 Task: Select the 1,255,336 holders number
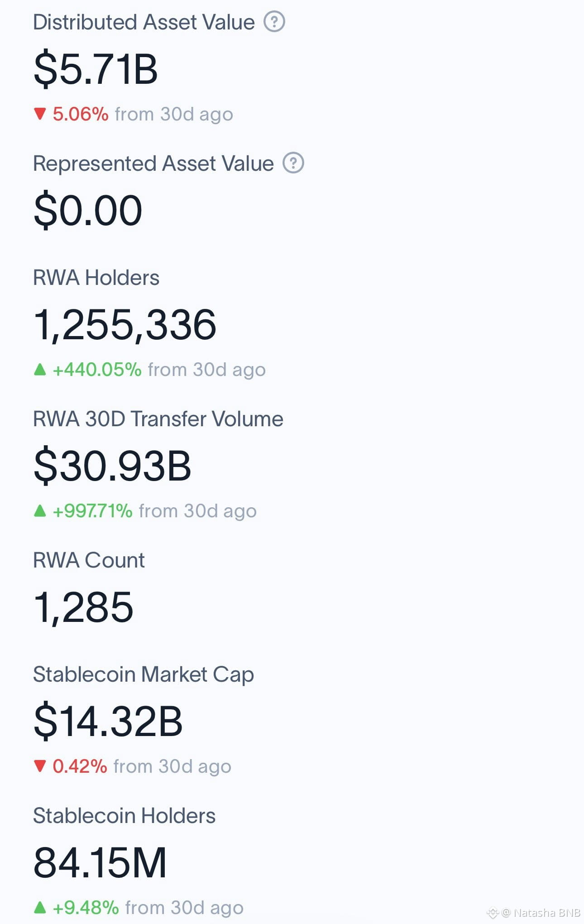[x=125, y=325]
